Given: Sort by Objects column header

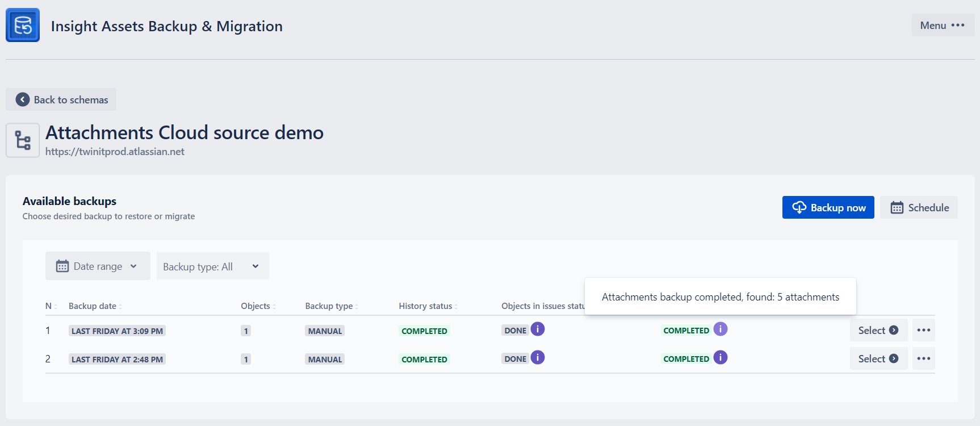Looking at the screenshot, I should (258, 306).
